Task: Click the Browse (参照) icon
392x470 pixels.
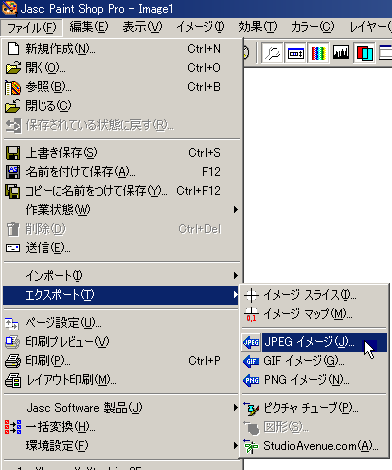Action: [x=13, y=87]
